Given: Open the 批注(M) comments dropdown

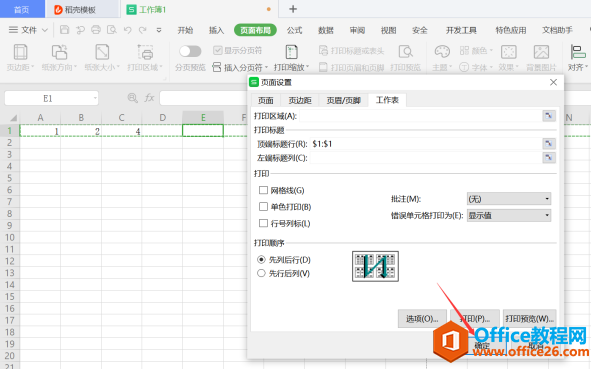Looking at the screenshot, I should (509, 199).
